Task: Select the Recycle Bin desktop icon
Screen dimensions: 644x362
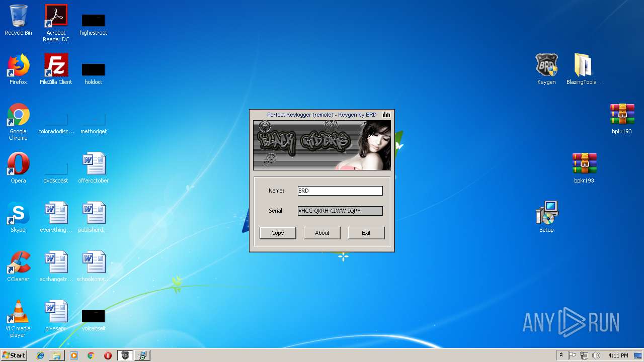Action: click(18, 20)
